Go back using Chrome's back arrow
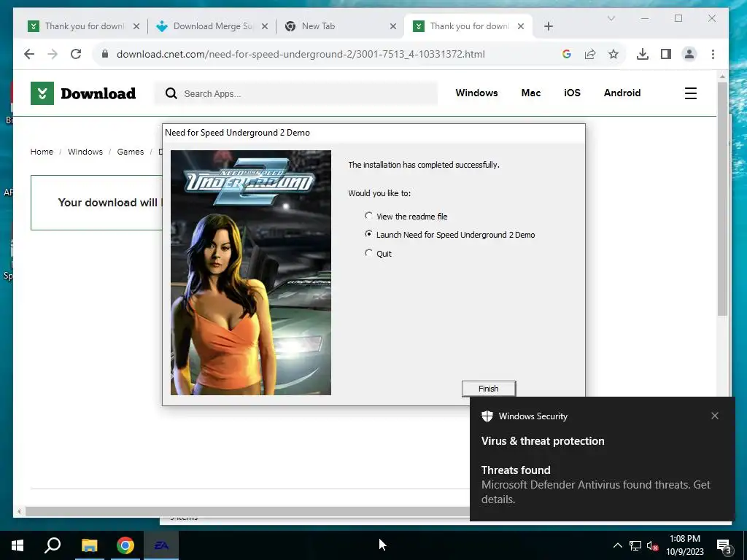 pos(29,54)
